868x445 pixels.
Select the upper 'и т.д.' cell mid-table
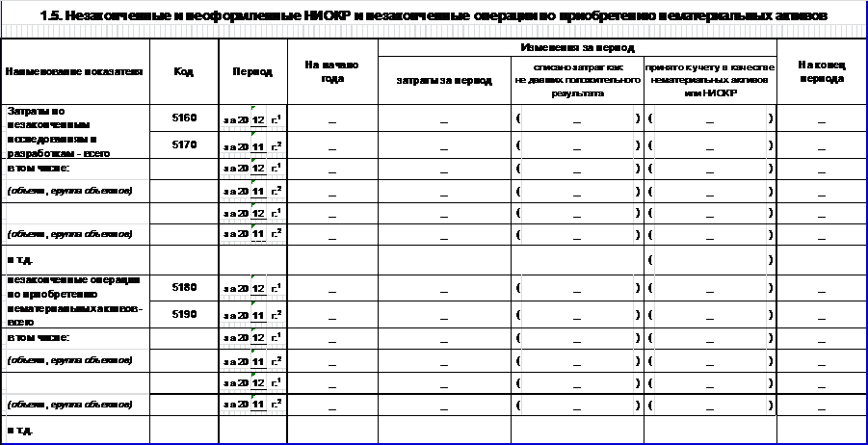tap(19, 260)
